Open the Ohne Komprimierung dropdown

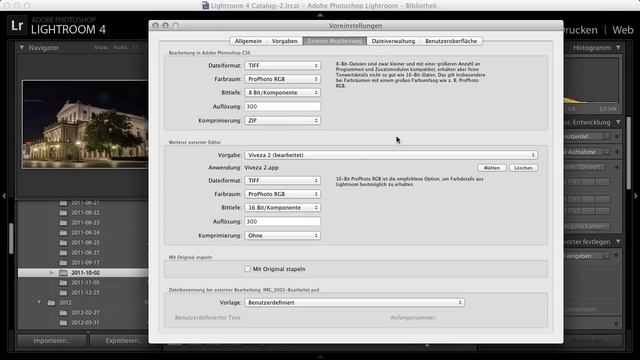(282, 236)
